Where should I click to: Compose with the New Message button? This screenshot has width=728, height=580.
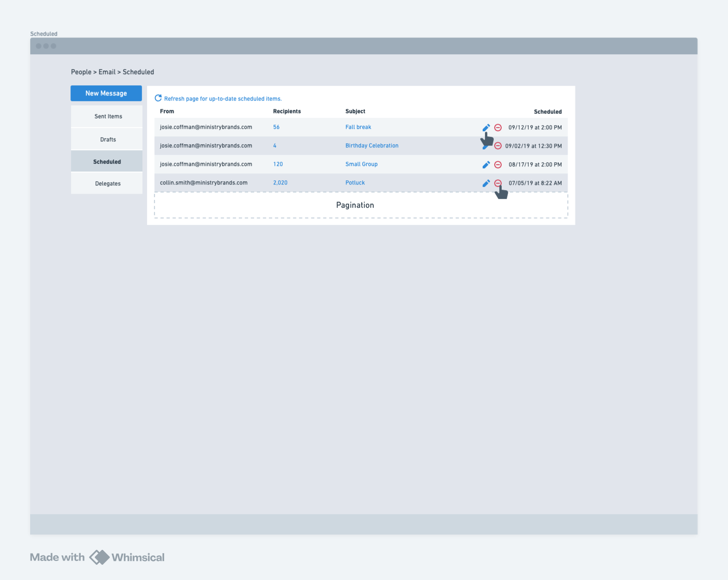pyautogui.click(x=106, y=93)
